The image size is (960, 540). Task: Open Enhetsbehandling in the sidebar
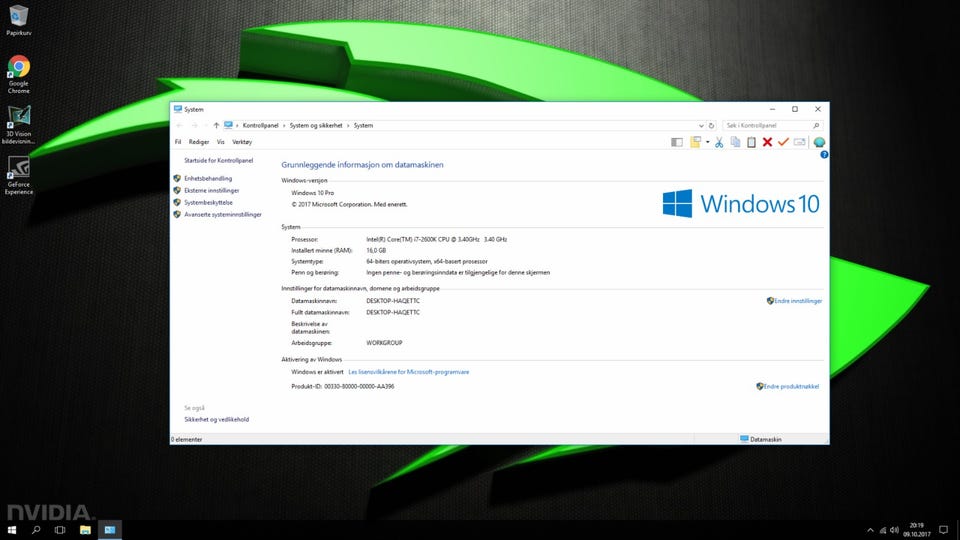pos(208,179)
